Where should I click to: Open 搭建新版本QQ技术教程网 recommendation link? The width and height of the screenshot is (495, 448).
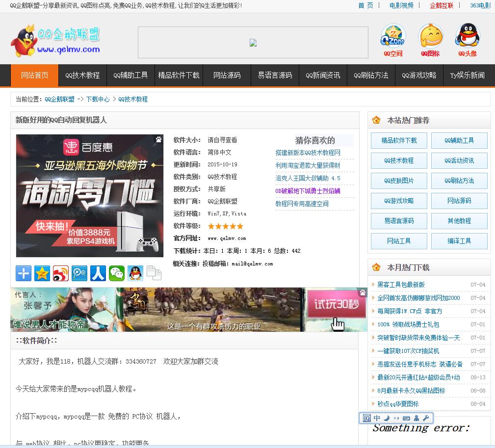click(x=308, y=153)
